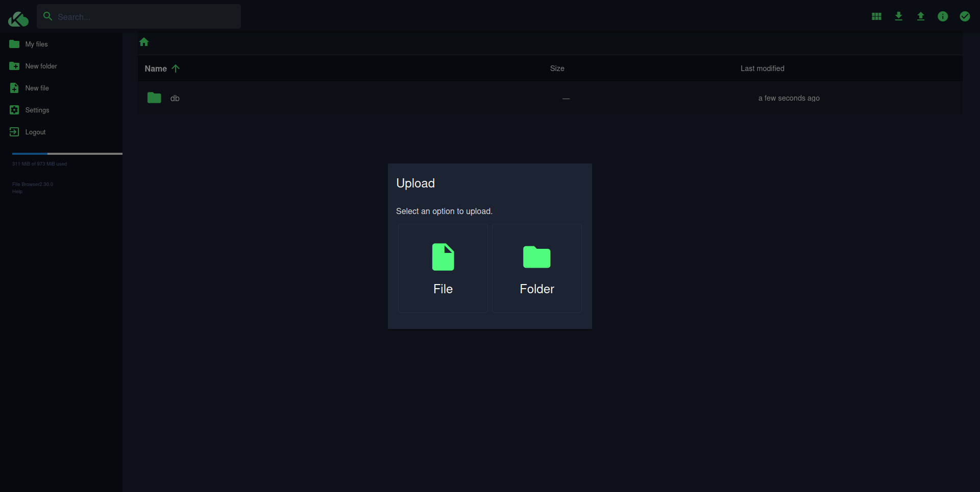Screen dimensions: 980x492
Task: Open the info icon in header
Action: tap(942, 16)
